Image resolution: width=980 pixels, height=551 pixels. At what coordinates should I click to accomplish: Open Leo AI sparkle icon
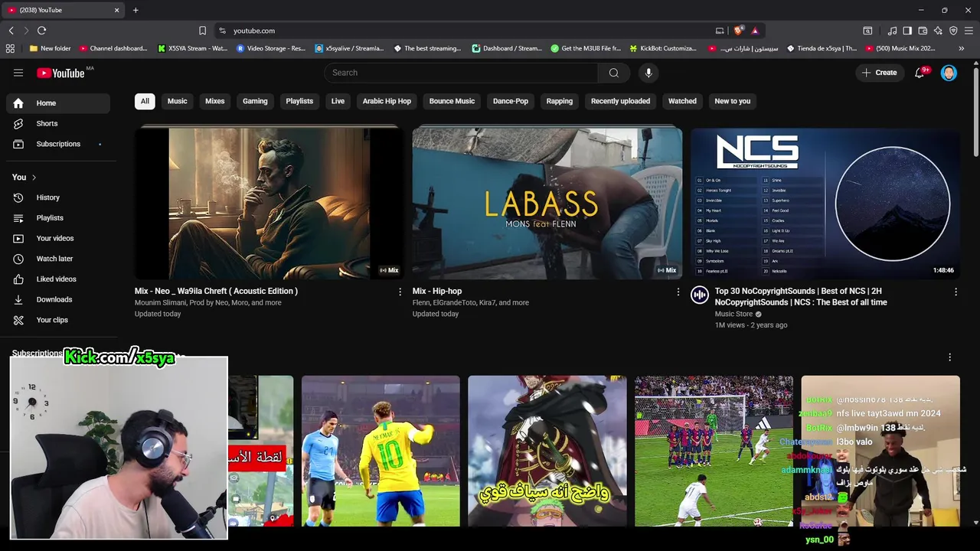938,31
